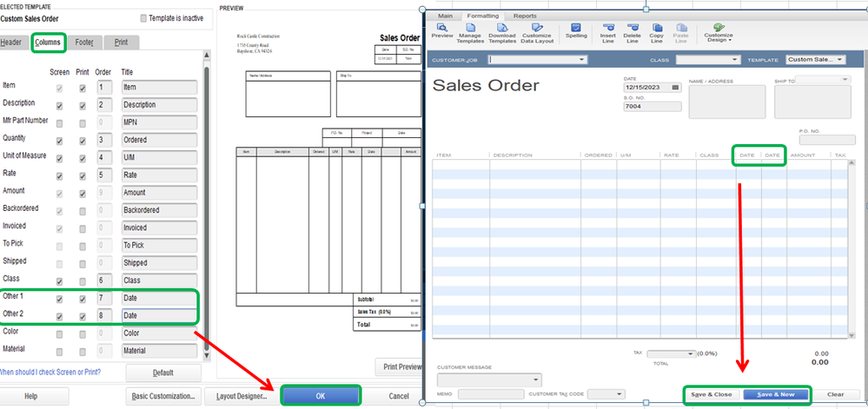Image resolution: width=868 pixels, height=409 pixels.
Task: Click Save & Close
Action: pyautogui.click(x=712, y=394)
